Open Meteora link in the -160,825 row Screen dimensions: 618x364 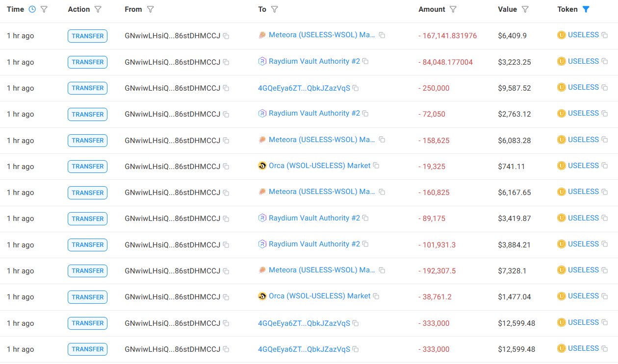[322, 192]
